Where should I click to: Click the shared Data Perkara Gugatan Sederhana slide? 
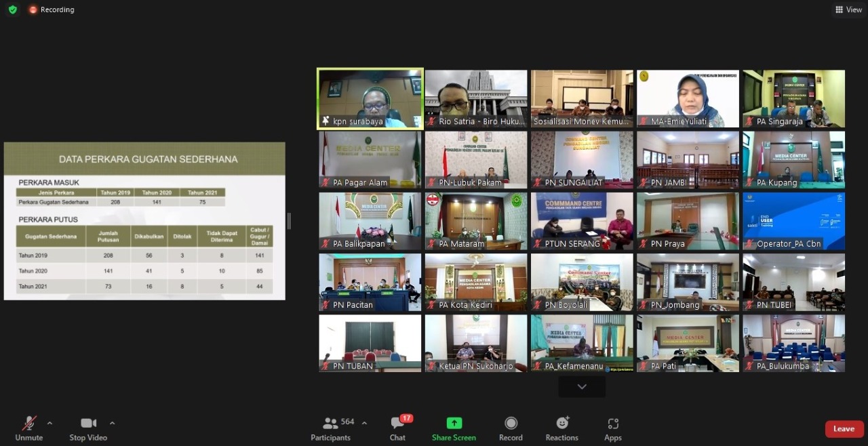point(144,221)
